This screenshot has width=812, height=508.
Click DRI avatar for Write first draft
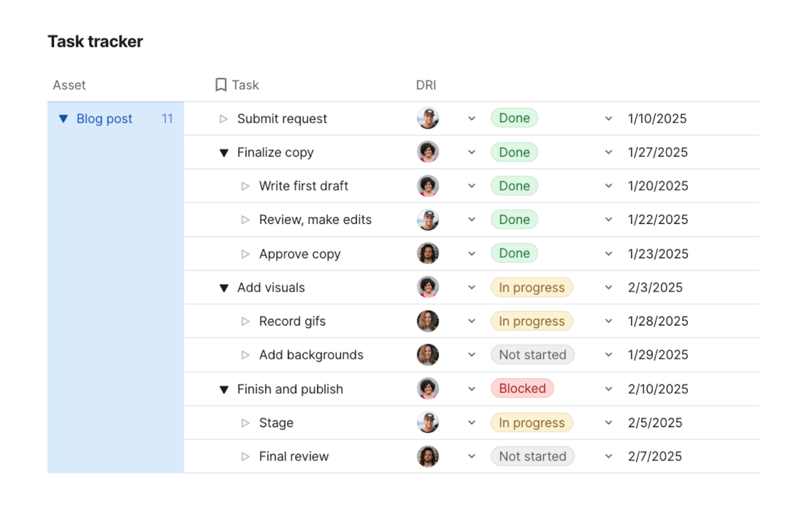pyautogui.click(x=428, y=186)
